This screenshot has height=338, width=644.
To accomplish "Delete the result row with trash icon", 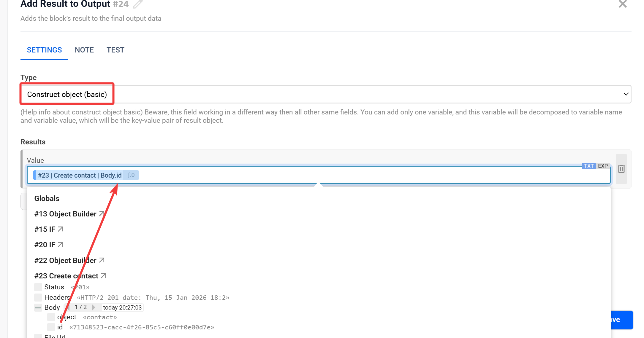I will click(x=621, y=169).
